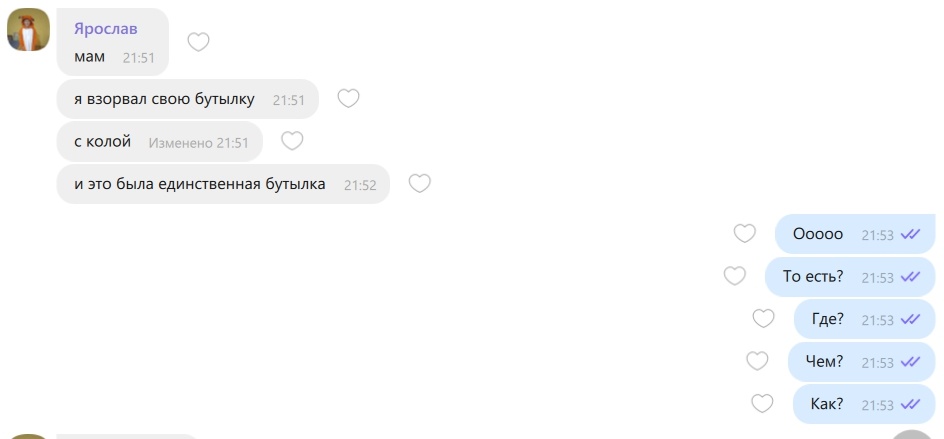Select the outgoing "Ооооо" message bubble
Viewport: 944px width, 439px height.
click(x=856, y=234)
